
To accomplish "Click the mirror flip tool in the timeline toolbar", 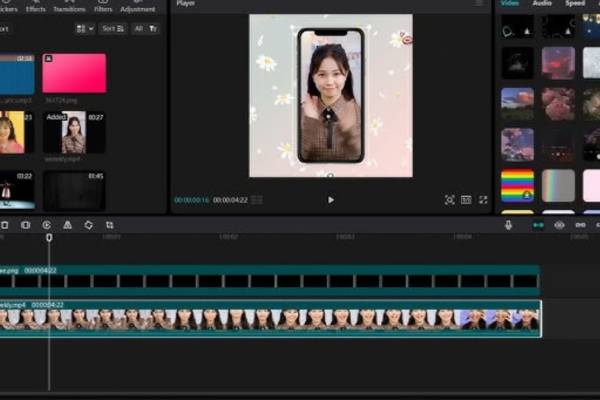I will 67,225.
